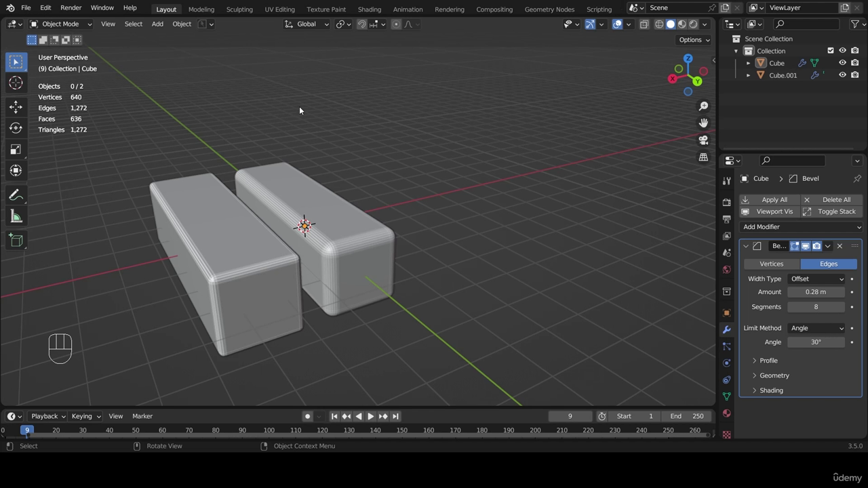Toggle Bevel modifier render display
Screen dimensions: 868x488
[x=816, y=246]
